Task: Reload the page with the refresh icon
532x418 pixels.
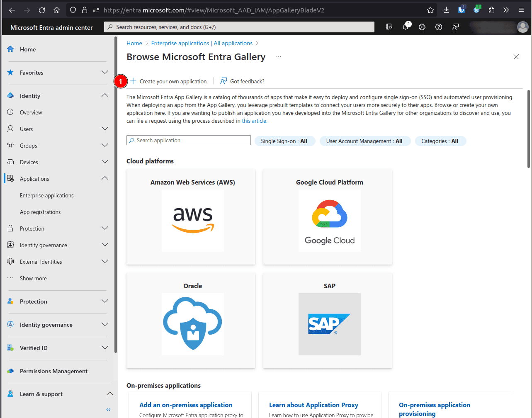Action: tap(42, 10)
